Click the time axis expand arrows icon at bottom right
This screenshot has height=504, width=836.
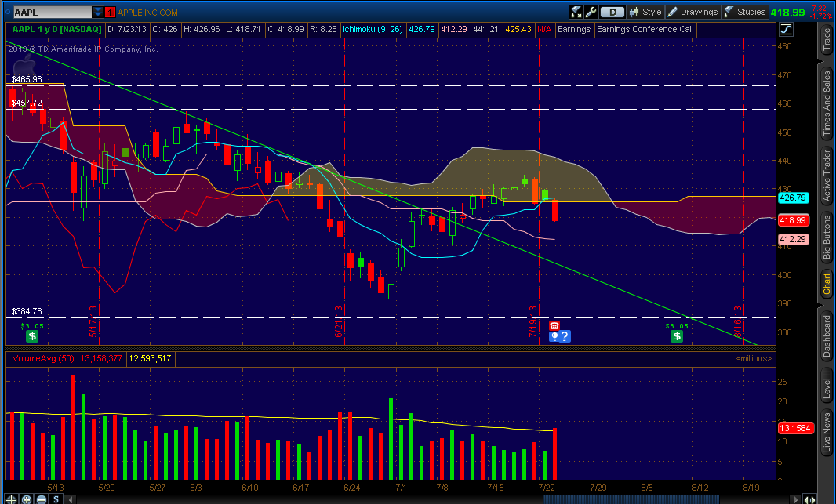[x=810, y=499]
